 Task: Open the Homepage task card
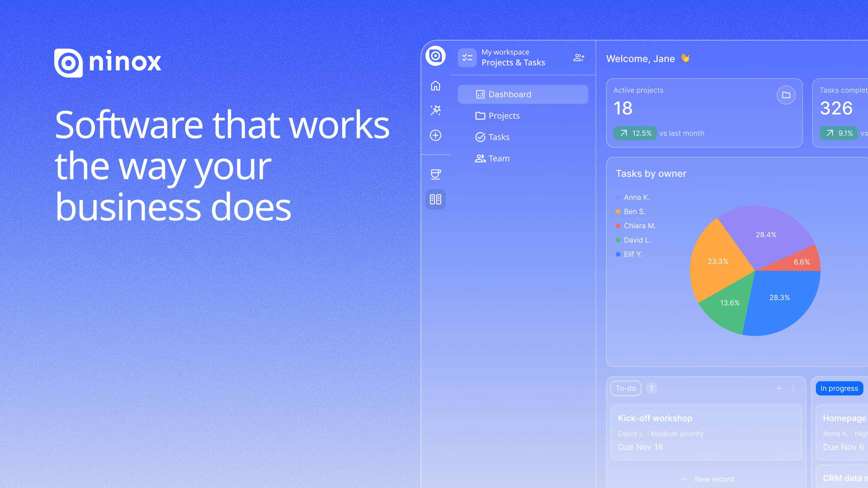pos(842,433)
